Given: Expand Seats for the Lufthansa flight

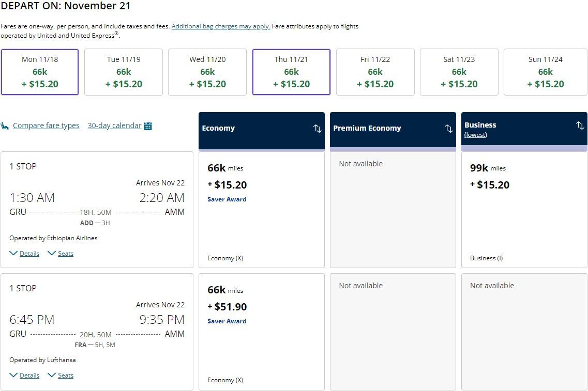Looking at the screenshot, I should point(65,376).
